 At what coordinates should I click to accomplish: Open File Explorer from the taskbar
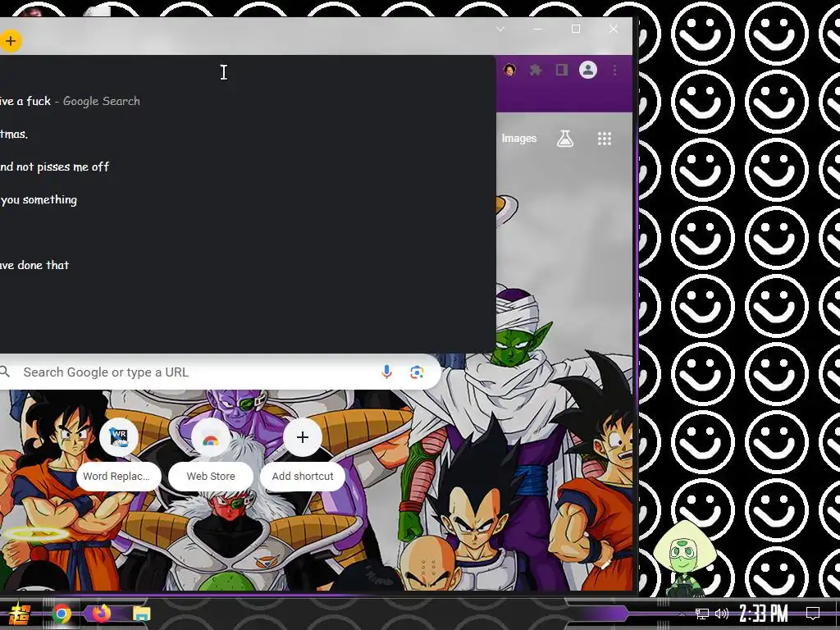141,614
